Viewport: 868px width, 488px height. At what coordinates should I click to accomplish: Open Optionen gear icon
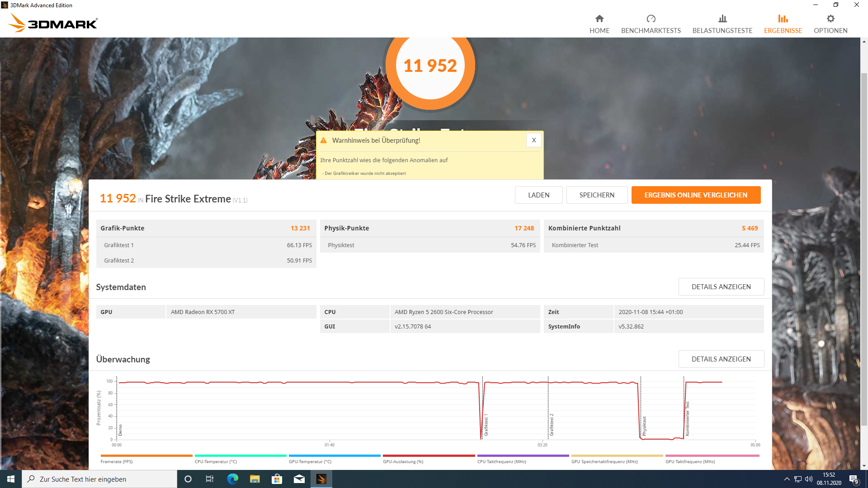tap(830, 19)
